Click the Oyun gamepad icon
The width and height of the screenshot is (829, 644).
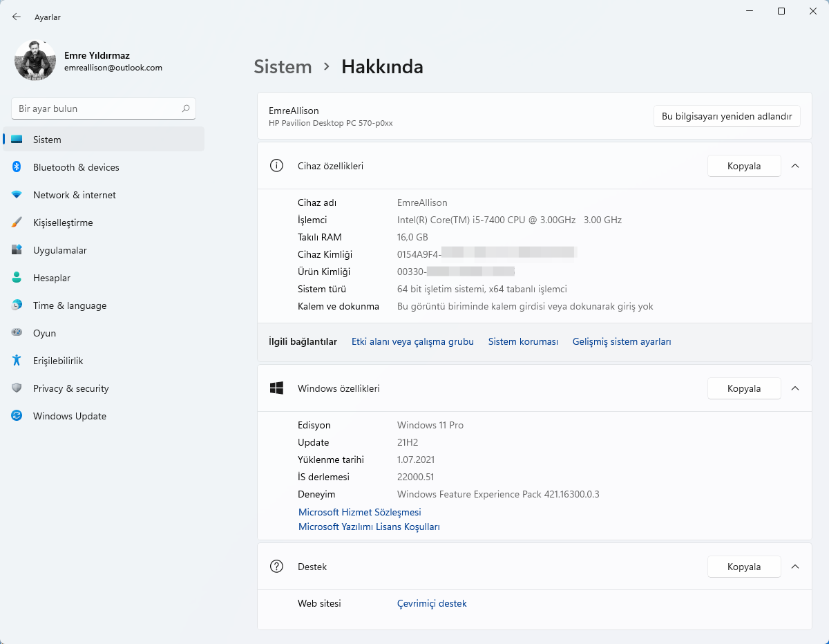(17, 333)
